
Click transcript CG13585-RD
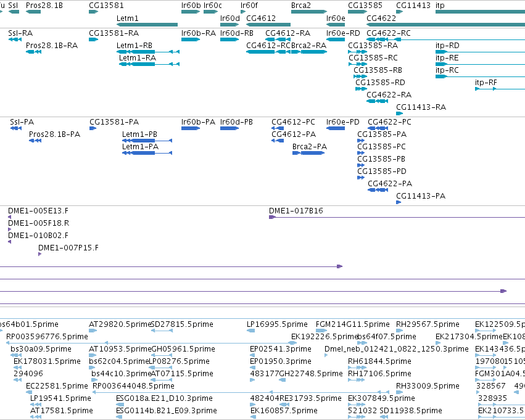(x=381, y=83)
